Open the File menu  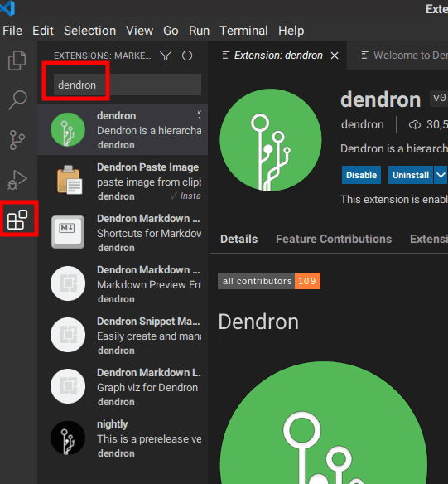[x=12, y=31]
